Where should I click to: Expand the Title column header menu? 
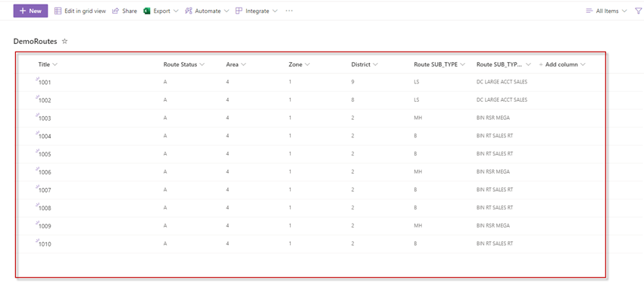coord(48,64)
